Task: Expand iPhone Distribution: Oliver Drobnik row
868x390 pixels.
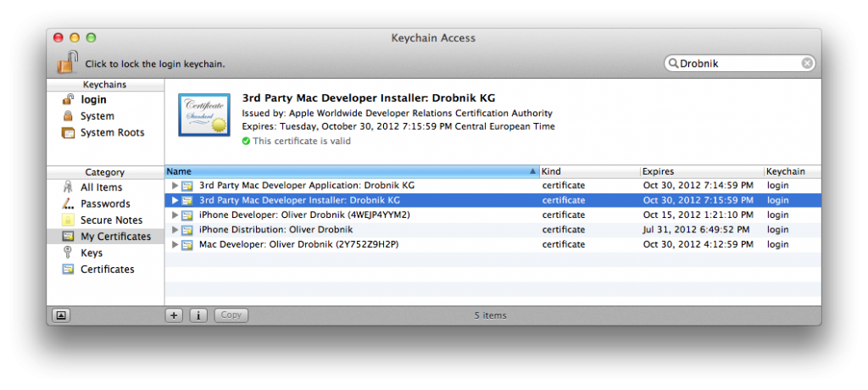Action: [x=175, y=230]
